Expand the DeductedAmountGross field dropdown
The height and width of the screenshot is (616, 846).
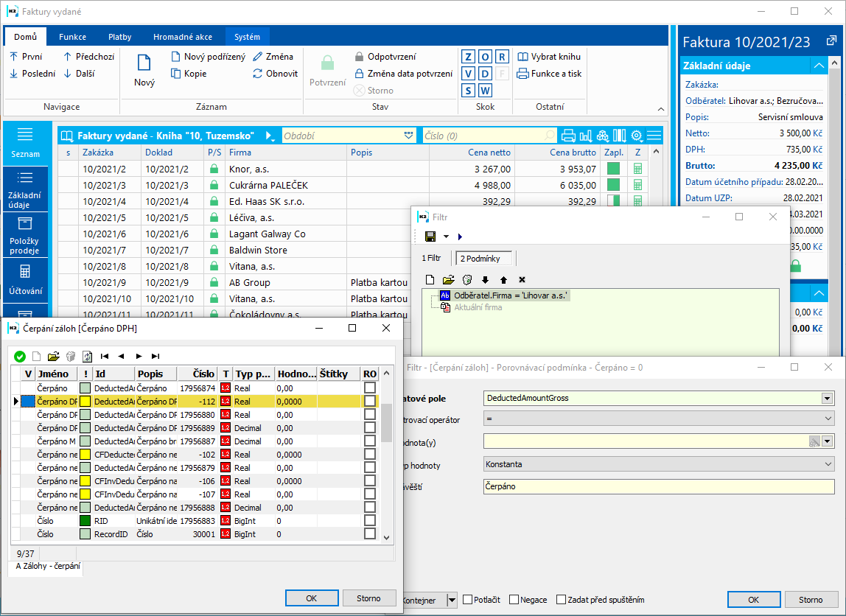tap(828, 398)
